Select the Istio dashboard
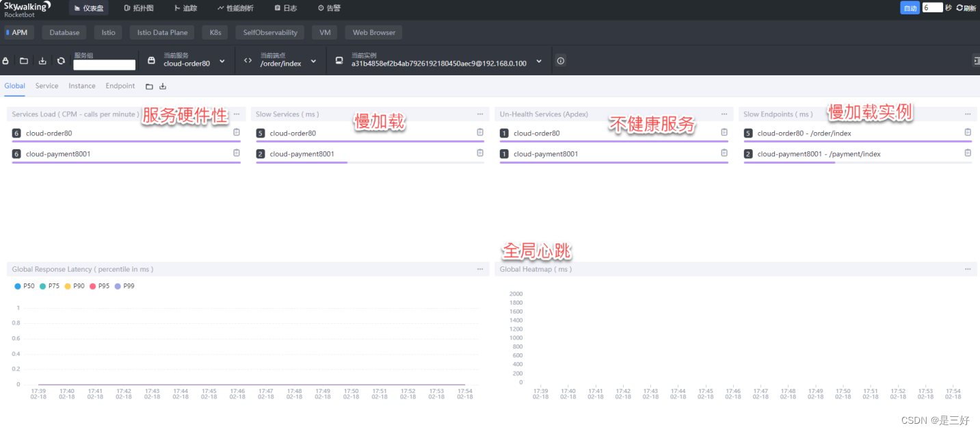980x432 pixels. (x=109, y=32)
